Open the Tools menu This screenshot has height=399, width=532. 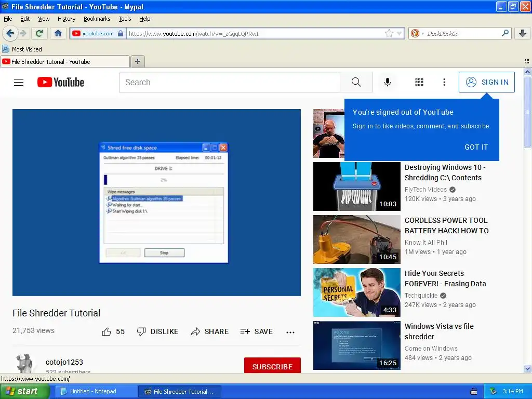[x=125, y=19]
